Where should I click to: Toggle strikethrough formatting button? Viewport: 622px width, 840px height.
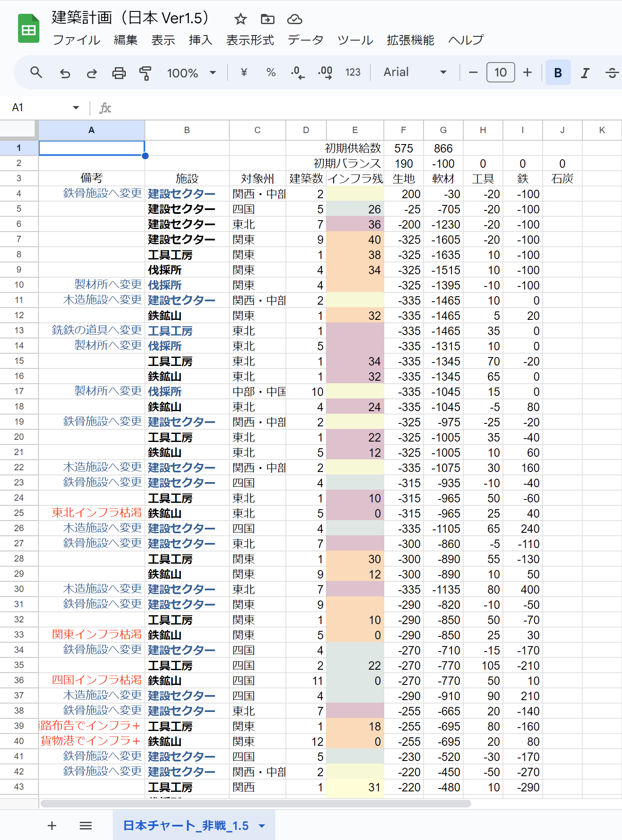pyautogui.click(x=612, y=73)
